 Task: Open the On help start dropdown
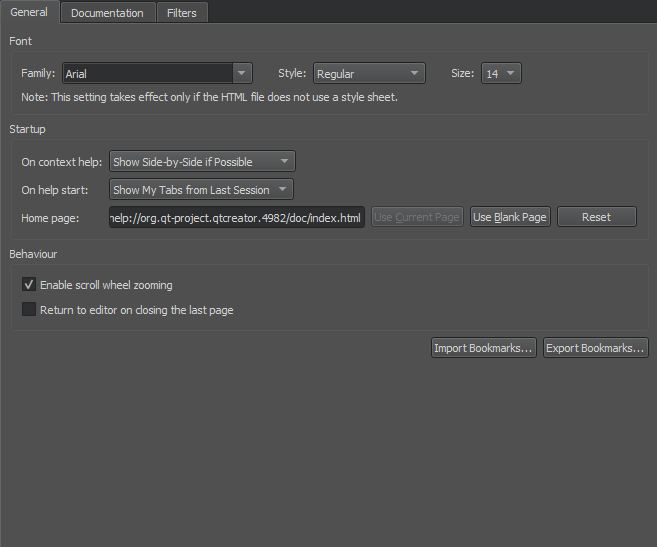(202, 189)
